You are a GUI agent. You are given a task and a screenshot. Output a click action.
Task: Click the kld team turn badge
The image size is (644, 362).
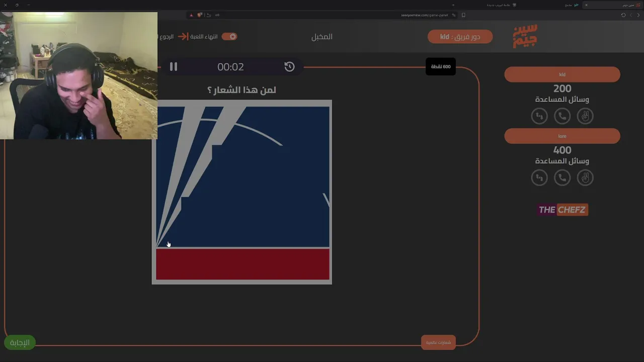460,37
